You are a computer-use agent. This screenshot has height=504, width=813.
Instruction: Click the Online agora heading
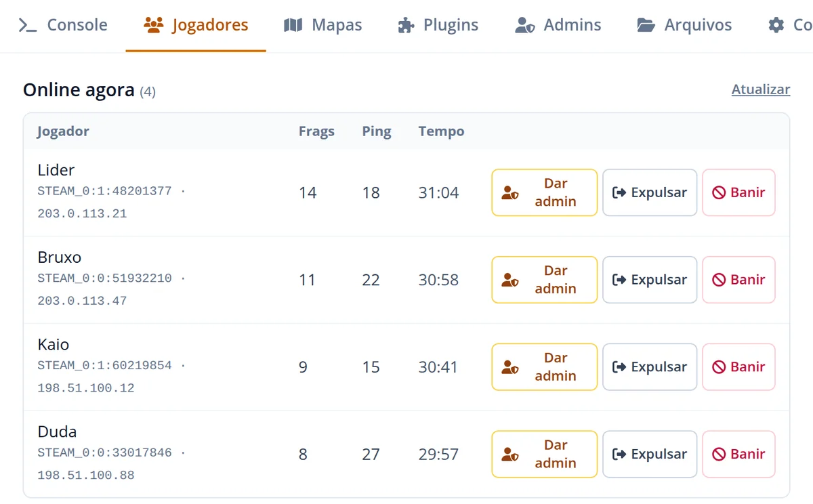click(79, 90)
